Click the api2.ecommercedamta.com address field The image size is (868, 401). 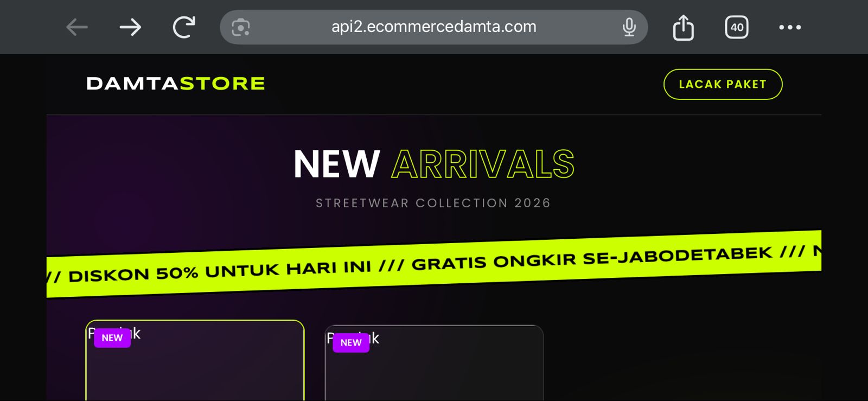(434, 27)
